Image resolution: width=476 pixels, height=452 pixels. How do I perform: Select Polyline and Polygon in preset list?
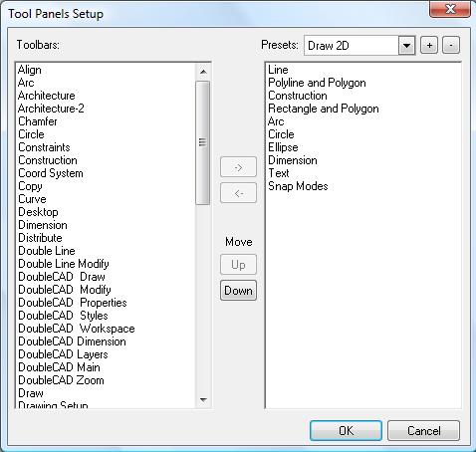click(x=317, y=83)
